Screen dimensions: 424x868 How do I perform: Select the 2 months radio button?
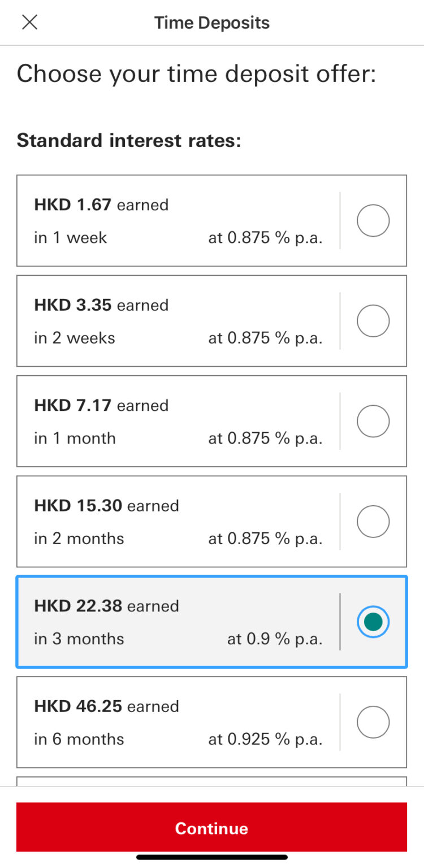click(x=373, y=522)
